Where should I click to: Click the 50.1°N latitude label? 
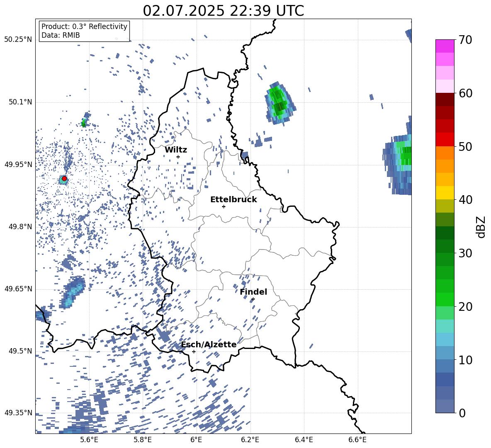click(20, 102)
